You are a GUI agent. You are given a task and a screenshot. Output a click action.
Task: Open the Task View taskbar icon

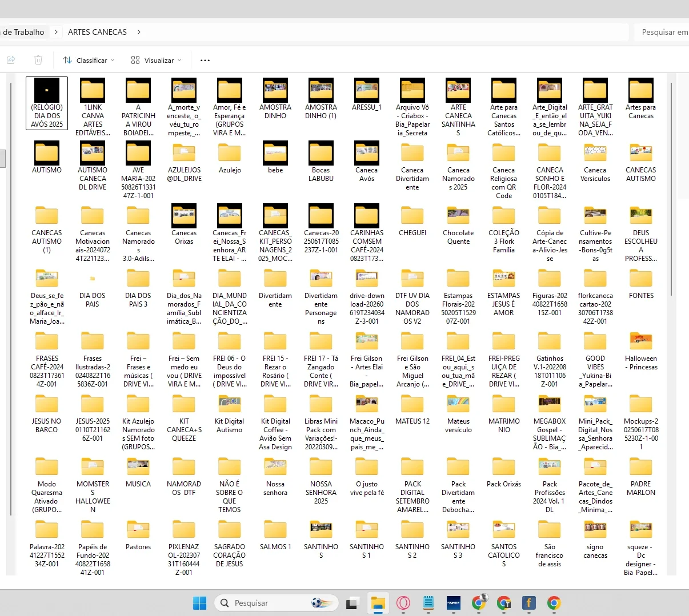point(352,603)
